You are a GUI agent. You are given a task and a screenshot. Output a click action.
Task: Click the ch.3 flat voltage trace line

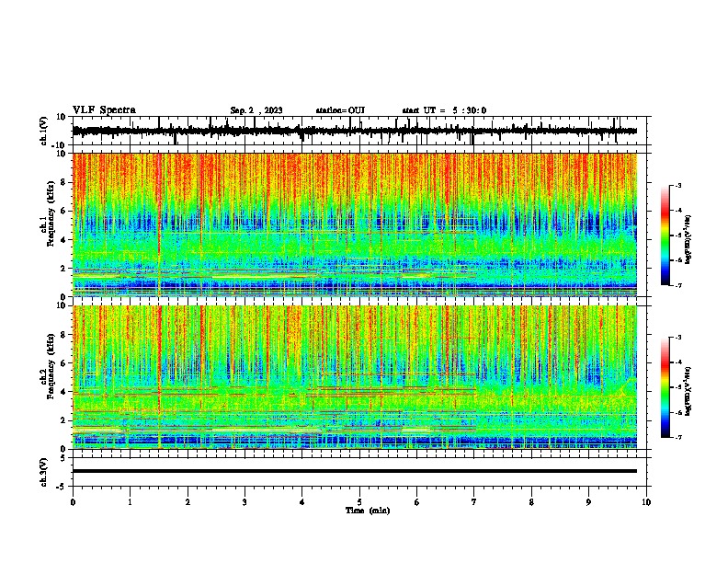pyautogui.click(x=355, y=471)
